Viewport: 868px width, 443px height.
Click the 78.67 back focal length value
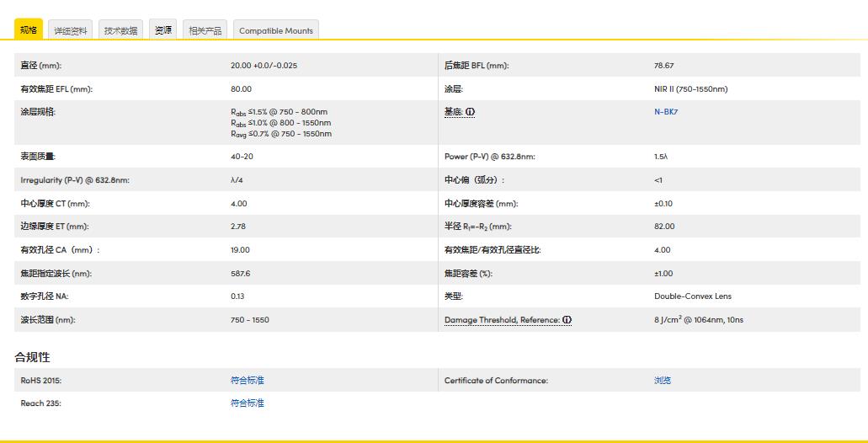(663, 66)
